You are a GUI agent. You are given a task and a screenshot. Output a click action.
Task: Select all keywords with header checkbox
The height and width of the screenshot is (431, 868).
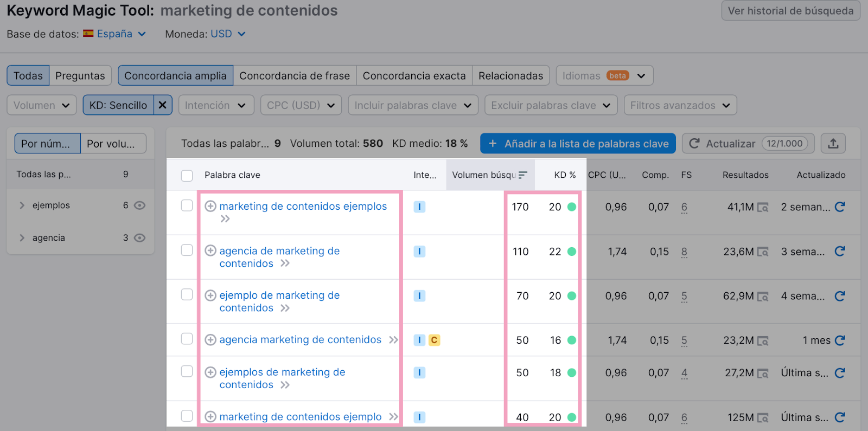[187, 176]
